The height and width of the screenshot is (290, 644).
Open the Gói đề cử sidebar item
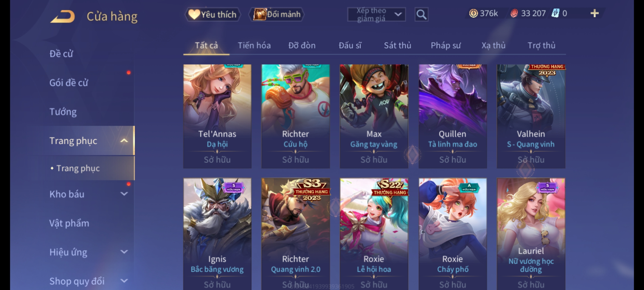tap(69, 83)
